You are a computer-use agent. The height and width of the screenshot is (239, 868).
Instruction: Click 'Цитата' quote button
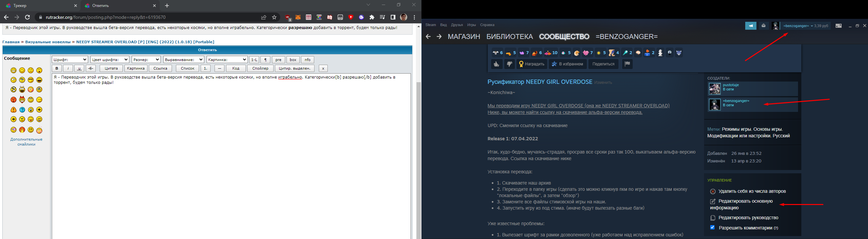111,68
